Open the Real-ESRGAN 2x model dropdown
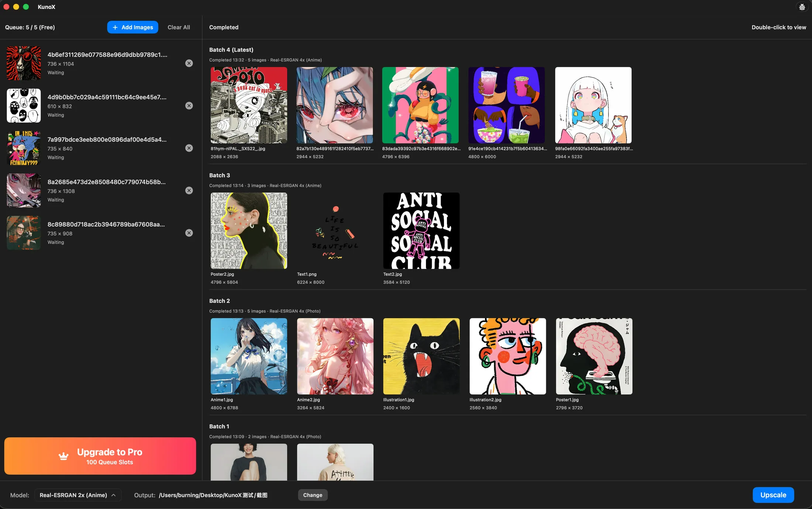 (78, 495)
